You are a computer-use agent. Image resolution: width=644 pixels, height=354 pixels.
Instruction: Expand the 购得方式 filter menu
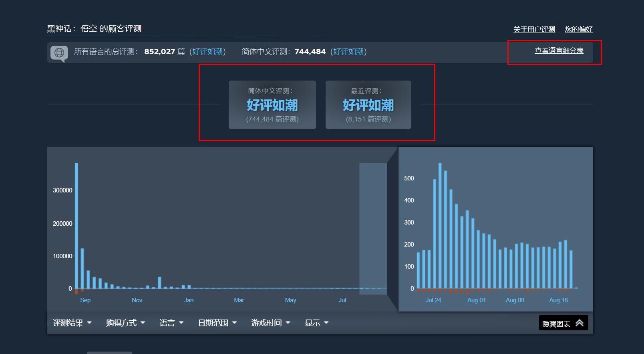point(125,323)
